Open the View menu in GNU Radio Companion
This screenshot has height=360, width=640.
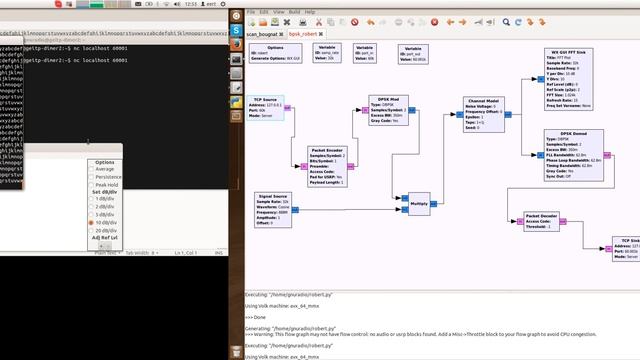tap(279, 12)
